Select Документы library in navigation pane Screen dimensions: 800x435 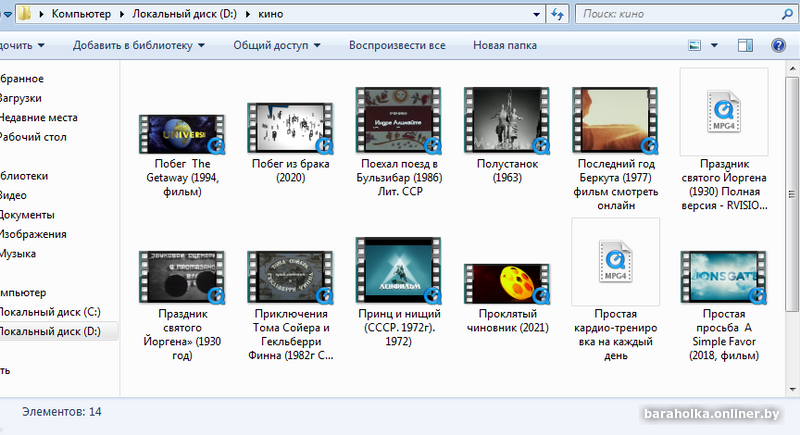(x=28, y=215)
